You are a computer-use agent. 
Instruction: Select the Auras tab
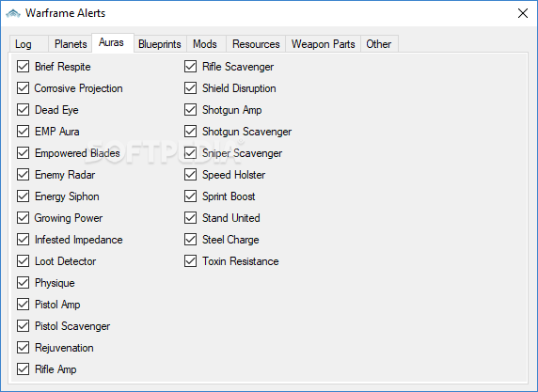click(x=113, y=43)
